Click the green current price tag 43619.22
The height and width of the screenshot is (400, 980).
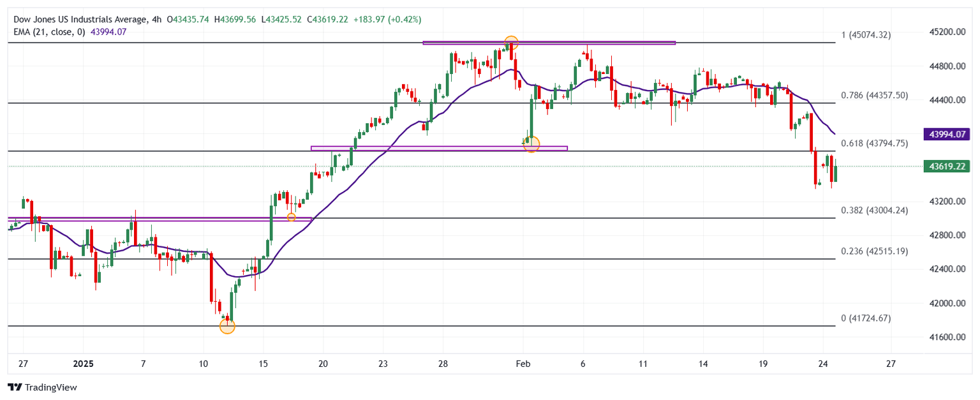(x=946, y=167)
